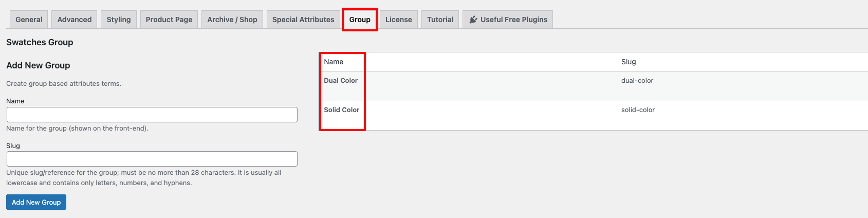Click the Name column header
868x218 pixels.
(x=334, y=62)
